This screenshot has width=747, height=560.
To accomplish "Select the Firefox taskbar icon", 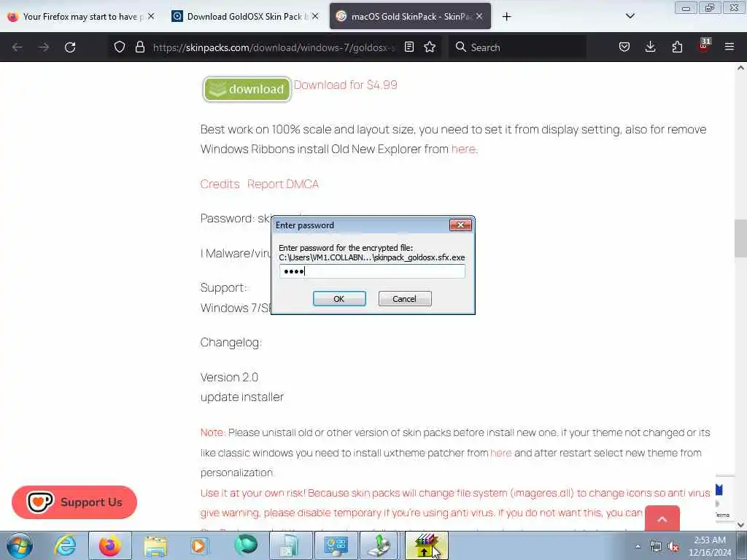I will 110,545.
